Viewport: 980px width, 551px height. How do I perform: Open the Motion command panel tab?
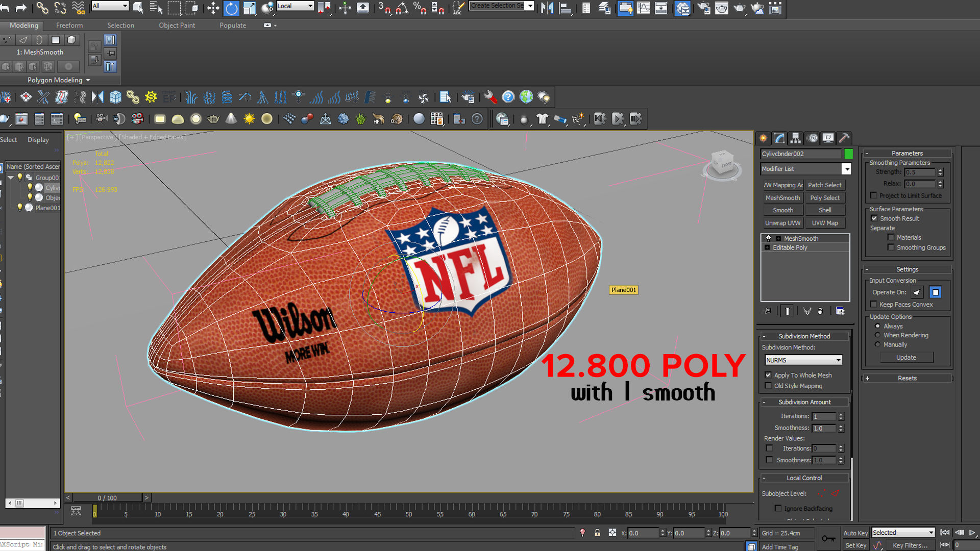[x=812, y=138]
